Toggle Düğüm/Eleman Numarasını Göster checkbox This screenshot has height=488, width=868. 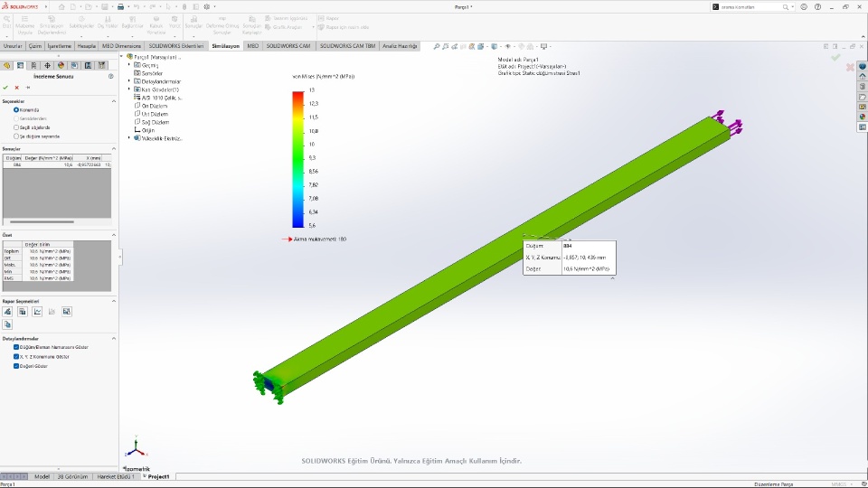16,347
